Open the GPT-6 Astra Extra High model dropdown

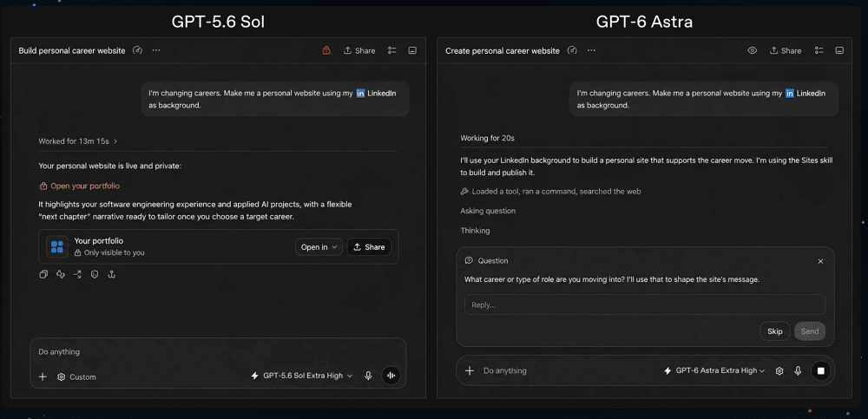point(714,370)
